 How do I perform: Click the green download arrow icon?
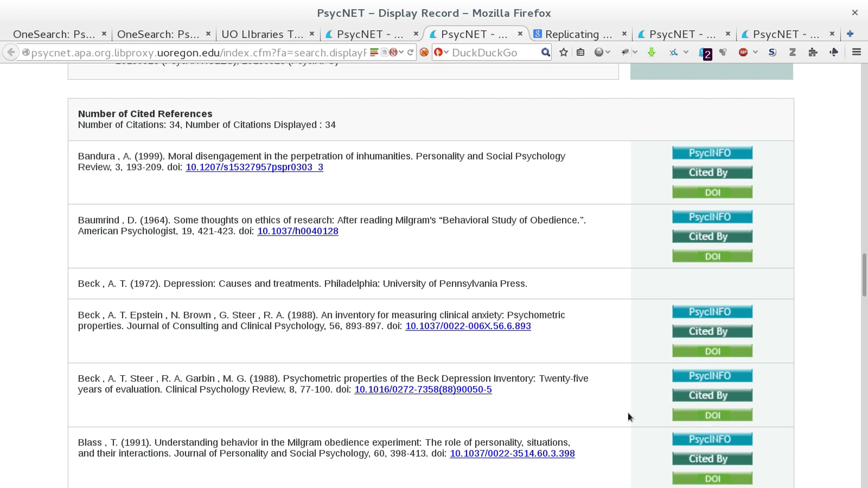click(x=651, y=52)
